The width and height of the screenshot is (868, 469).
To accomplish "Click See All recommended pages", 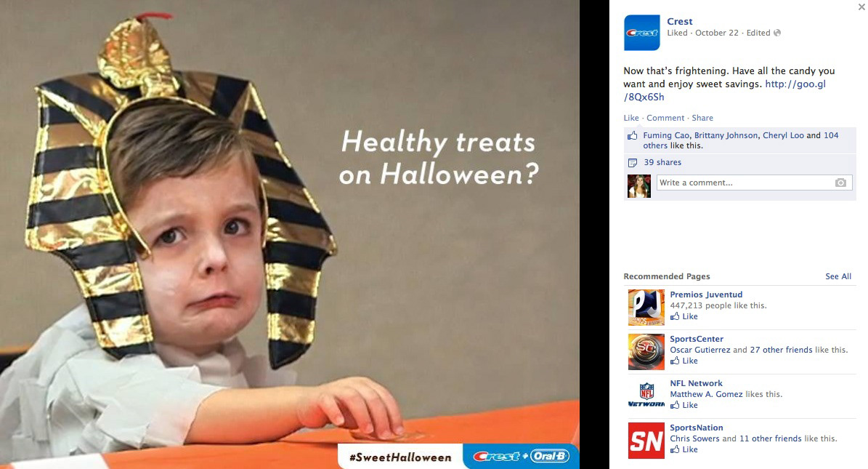I will (x=838, y=276).
